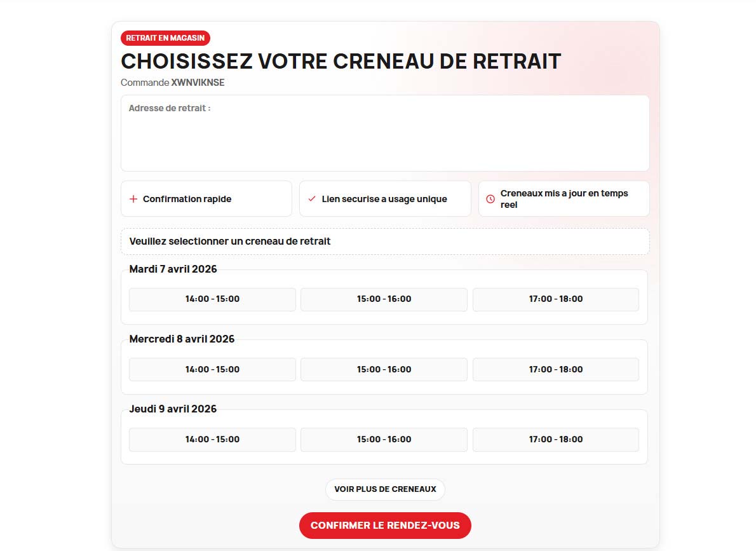Viewport: 756px width, 551px height.
Task: Select Jeudi 9 avril 14:00 - 15:00 slot
Action: pos(212,439)
